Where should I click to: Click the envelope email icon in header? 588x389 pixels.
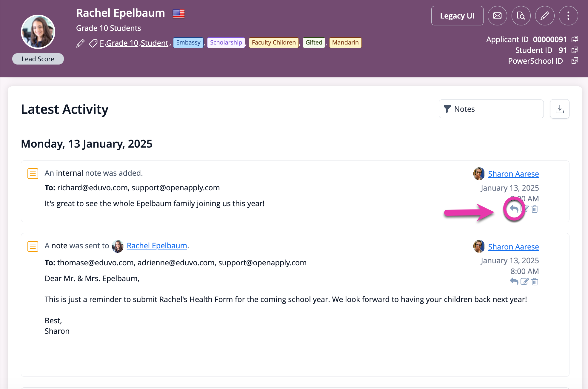(497, 16)
